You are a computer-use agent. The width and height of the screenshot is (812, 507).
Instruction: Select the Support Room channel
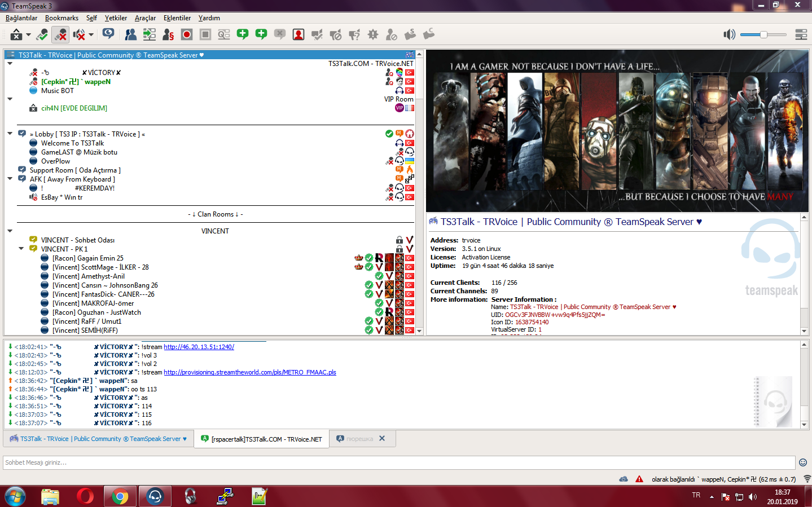(x=75, y=170)
